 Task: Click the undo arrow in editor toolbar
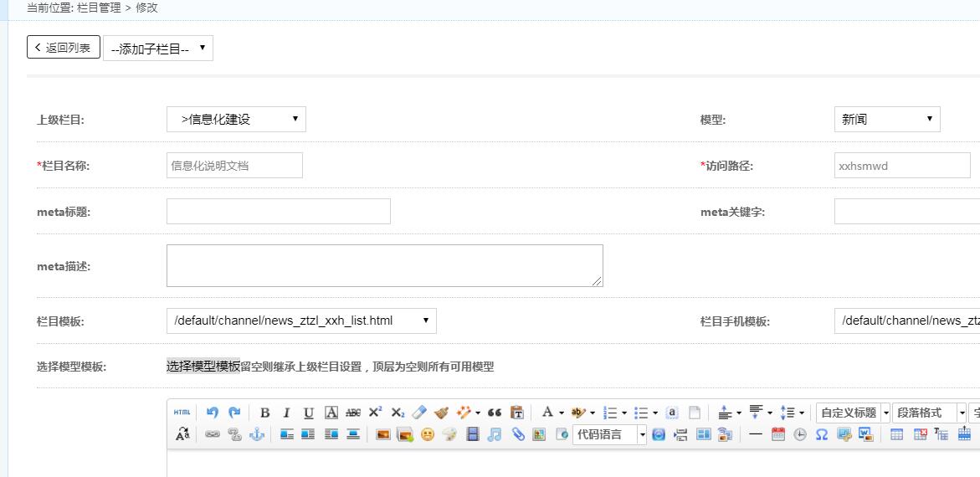(213, 413)
